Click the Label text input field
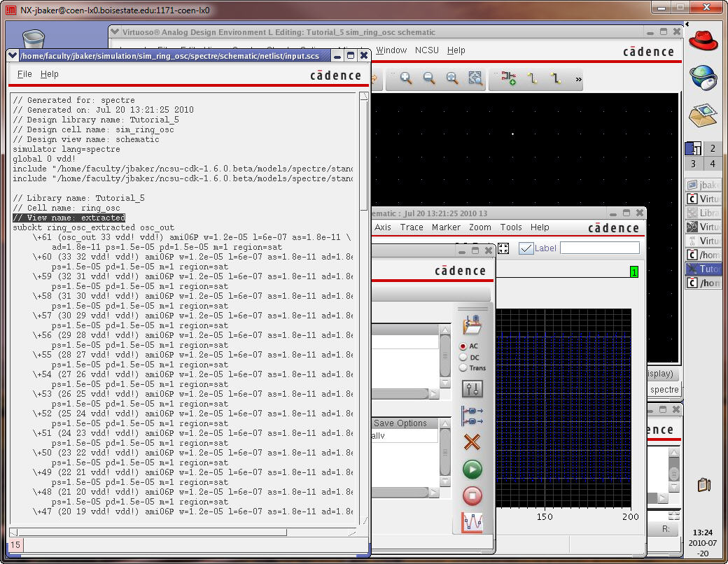Screen dimensions: 728x564 point(599,248)
